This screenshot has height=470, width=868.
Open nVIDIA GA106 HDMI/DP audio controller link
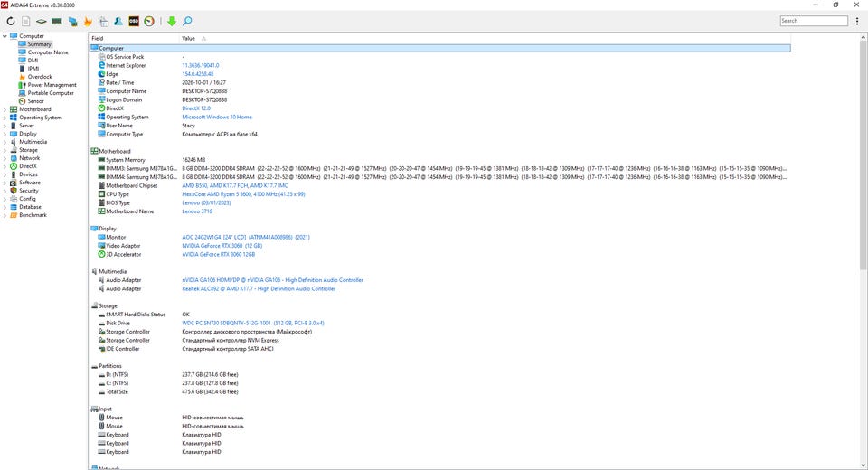[272, 280]
